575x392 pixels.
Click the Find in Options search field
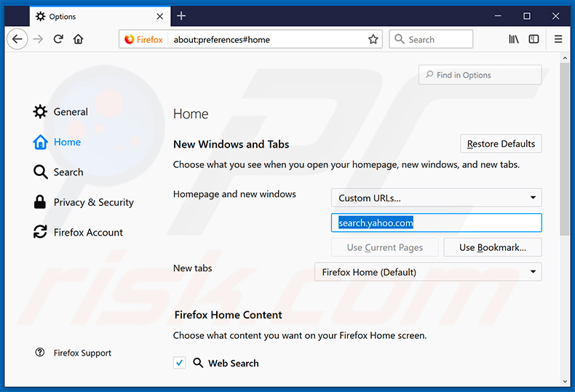pyautogui.click(x=480, y=75)
